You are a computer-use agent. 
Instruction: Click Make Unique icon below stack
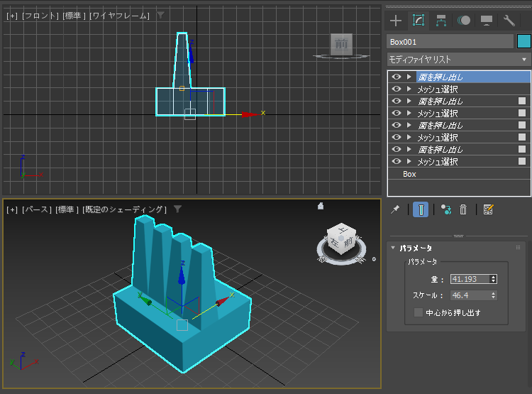click(x=446, y=209)
